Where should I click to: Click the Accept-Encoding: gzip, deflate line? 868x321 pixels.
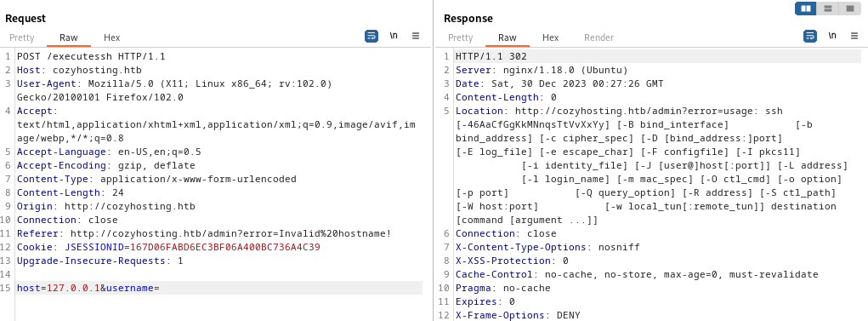click(105, 165)
